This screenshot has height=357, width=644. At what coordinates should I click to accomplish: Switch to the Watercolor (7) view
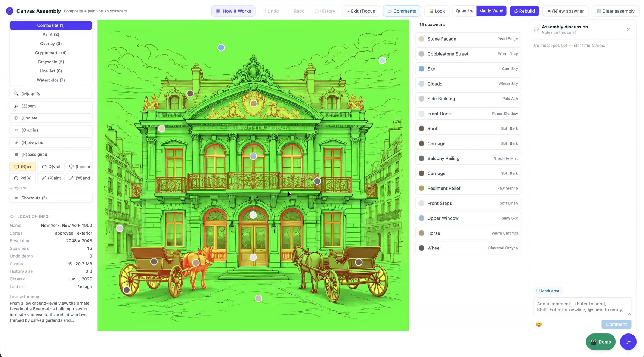[x=51, y=80]
